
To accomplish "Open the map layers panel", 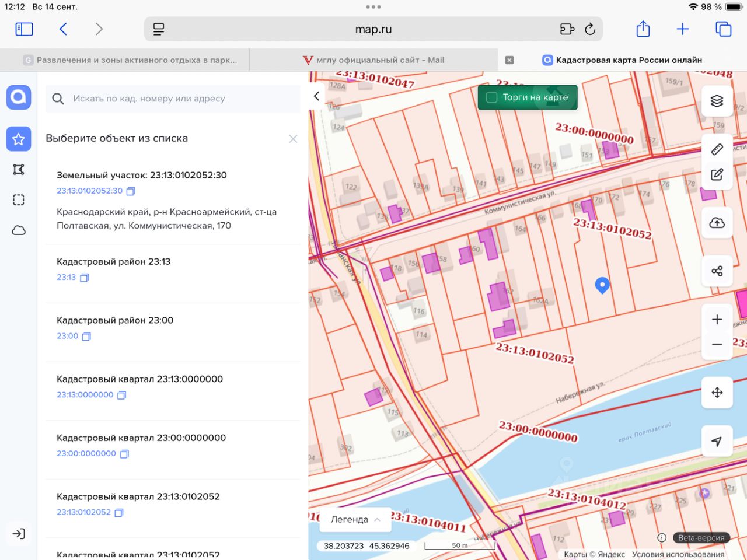I will [717, 101].
